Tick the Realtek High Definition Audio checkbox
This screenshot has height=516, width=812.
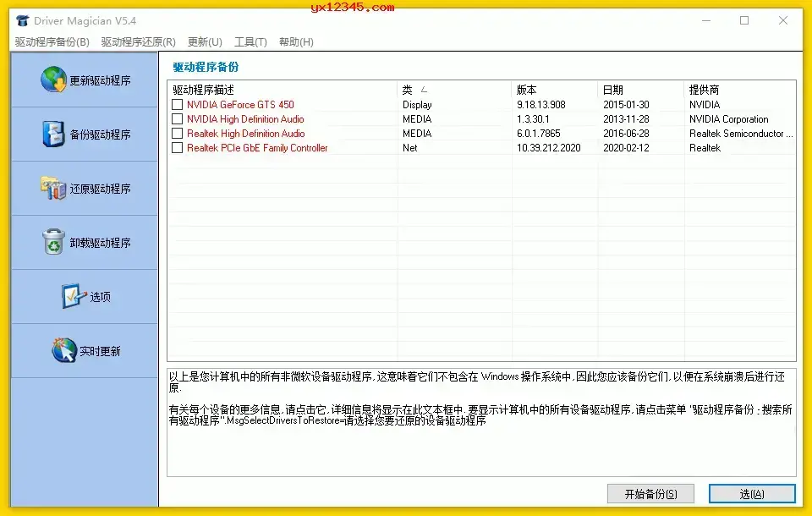[177, 134]
